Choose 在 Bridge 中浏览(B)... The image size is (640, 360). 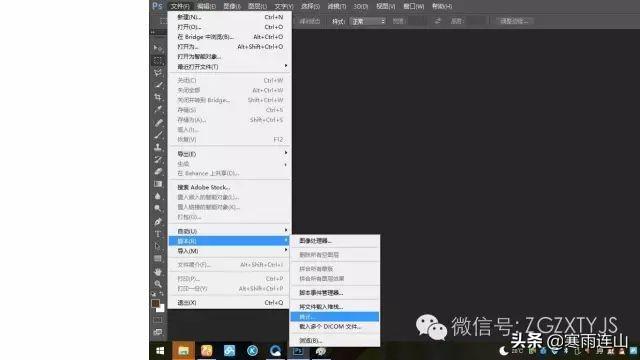(229, 37)
